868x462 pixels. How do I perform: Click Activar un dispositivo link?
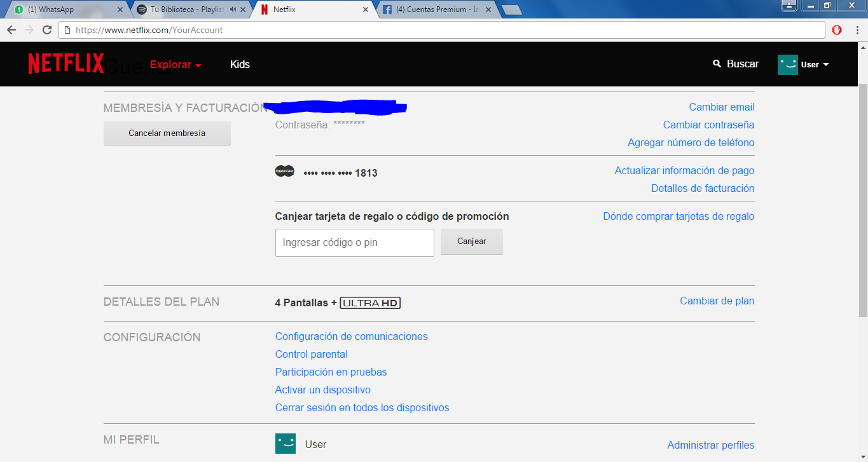(323, 390)
